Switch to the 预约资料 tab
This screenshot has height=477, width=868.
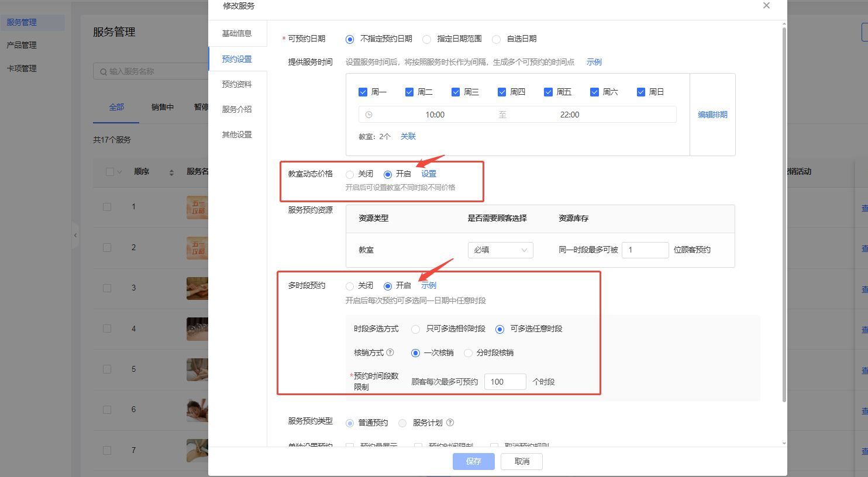click(x=237, y=84)
